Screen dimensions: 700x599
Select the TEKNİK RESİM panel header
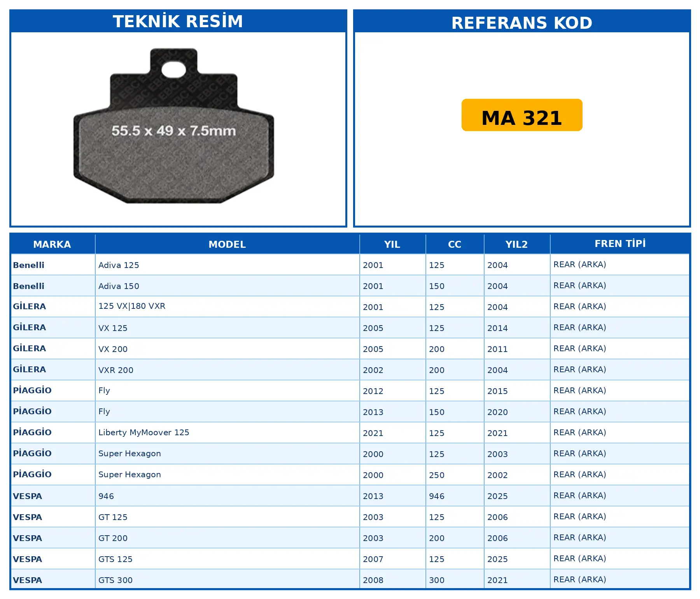tap(178, 21)
